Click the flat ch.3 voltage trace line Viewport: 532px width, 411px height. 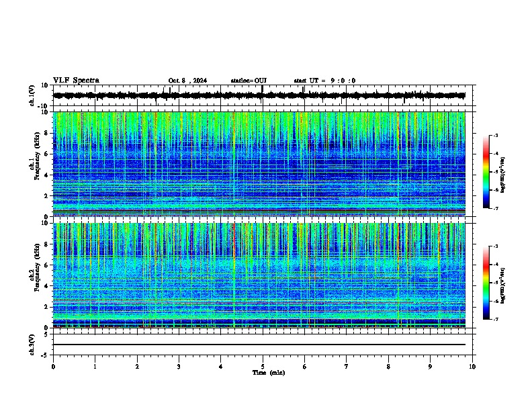tap(259, 345)
